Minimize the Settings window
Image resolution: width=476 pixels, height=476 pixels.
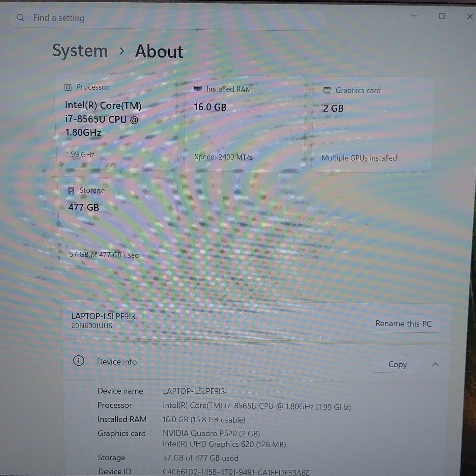414,16
